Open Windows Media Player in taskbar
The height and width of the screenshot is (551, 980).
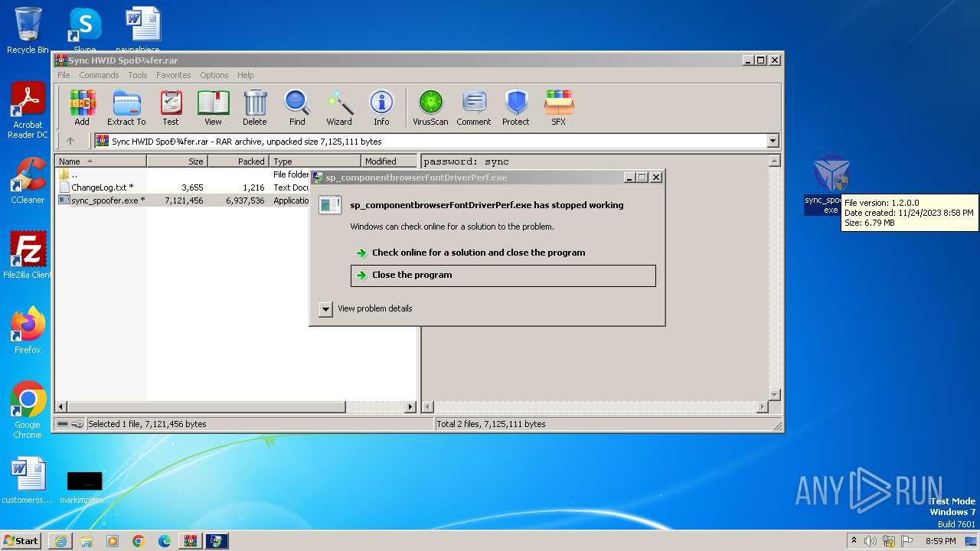pos(113,541)
